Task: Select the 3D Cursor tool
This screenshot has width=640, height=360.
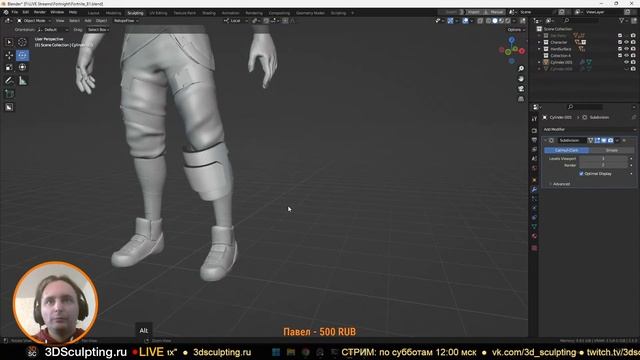Action: pyautogui.click(x=22, y=42)
